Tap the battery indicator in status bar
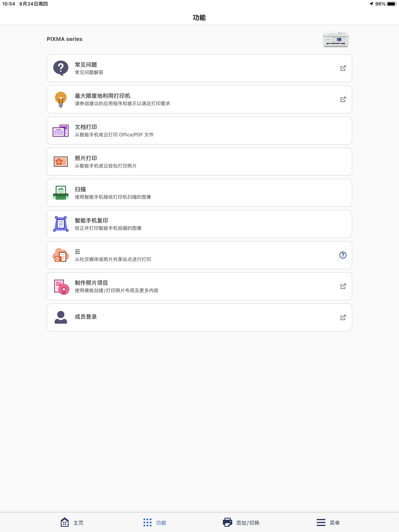This screenshot has height=532, width=399. coord(392,4)
